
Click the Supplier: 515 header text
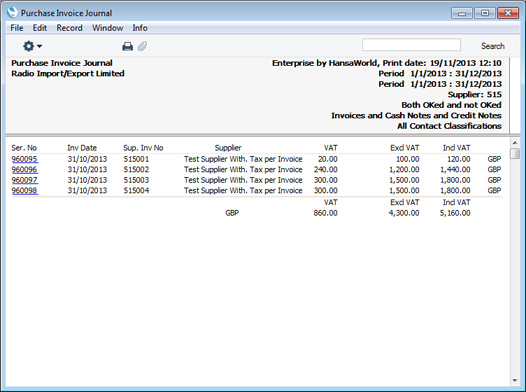pos(475,95)
